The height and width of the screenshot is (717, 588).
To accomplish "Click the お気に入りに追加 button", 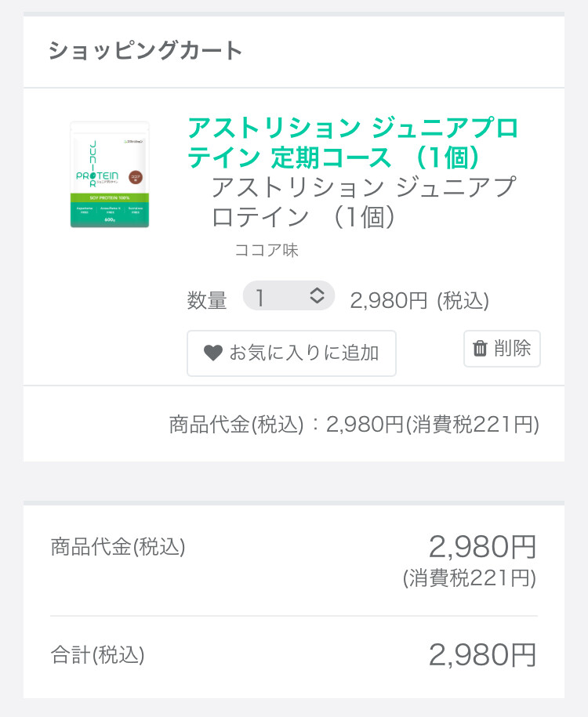I will click(292, 353).
